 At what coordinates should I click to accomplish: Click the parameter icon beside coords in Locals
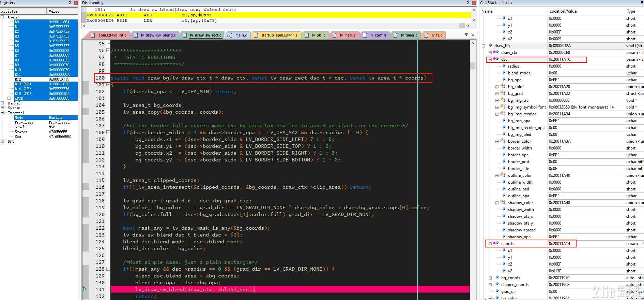pyautogui.click(x=496, y=243)
